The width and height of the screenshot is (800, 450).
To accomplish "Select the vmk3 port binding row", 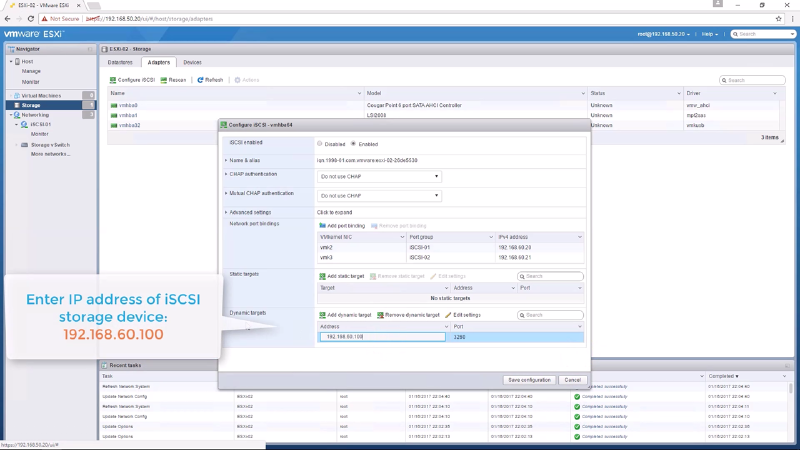I will (450, 258).
